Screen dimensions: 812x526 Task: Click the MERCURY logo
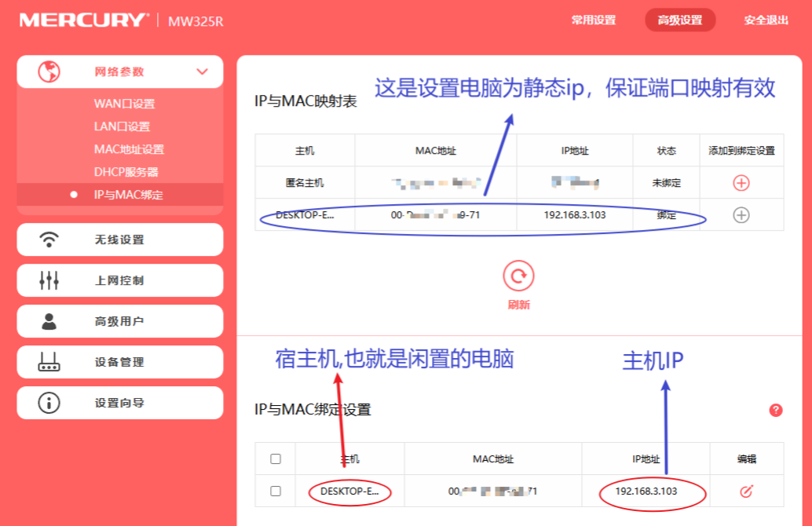click(x=84, y=20)
